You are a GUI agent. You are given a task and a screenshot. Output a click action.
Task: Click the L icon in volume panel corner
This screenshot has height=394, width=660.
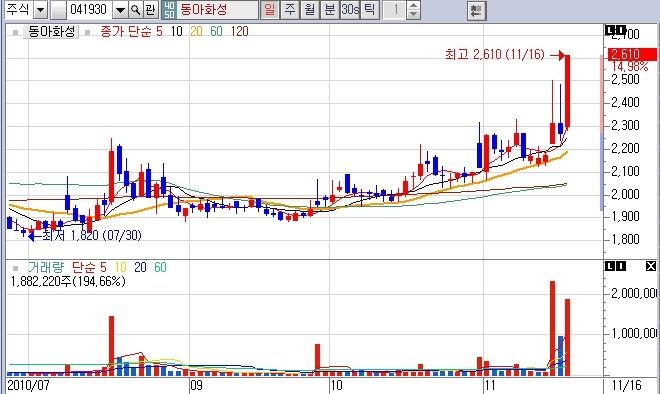coord(610,266)
